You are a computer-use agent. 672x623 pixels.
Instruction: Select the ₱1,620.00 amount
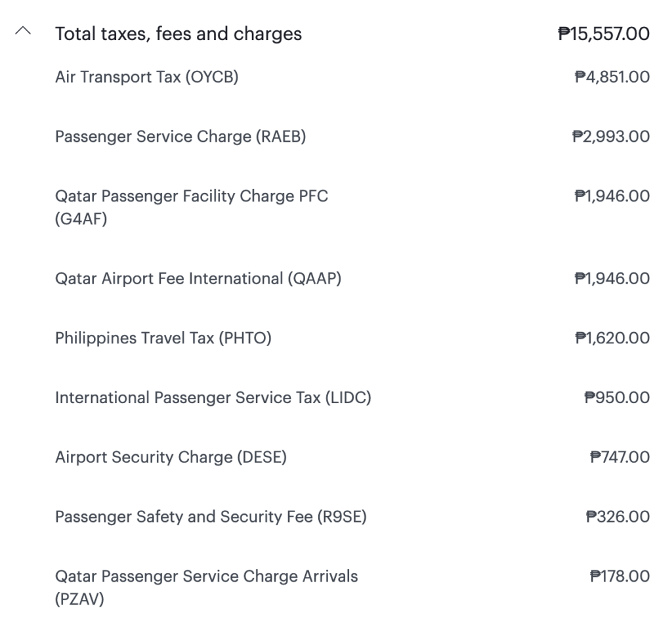point(612,338)
